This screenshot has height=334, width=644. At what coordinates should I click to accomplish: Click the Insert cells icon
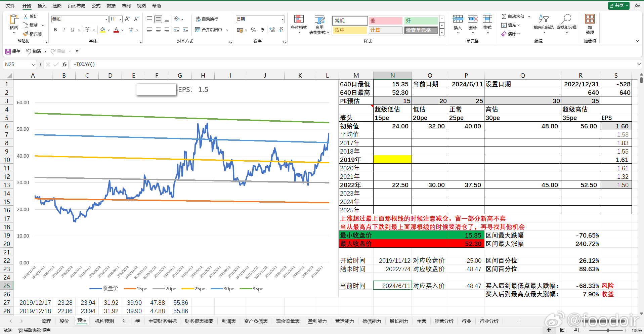pyautogui.click(x=458, y=19)
